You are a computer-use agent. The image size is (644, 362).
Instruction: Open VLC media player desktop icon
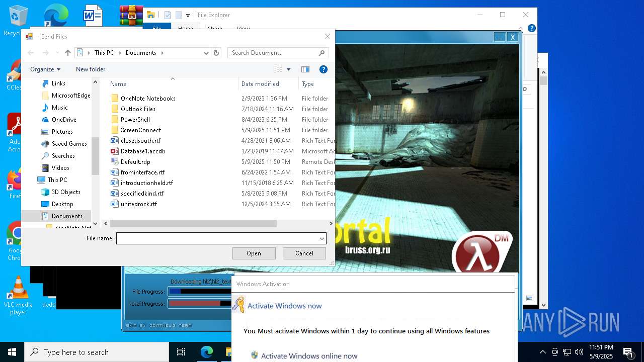coord(18,296)
